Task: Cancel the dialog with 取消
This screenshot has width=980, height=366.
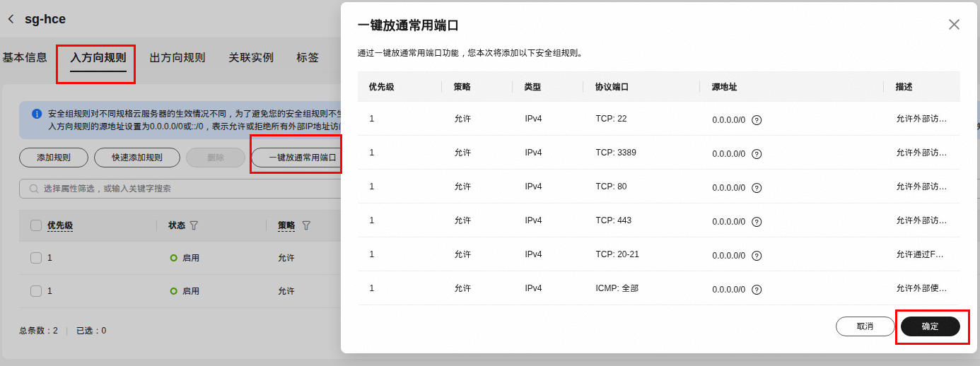Action: coord(865,326)
